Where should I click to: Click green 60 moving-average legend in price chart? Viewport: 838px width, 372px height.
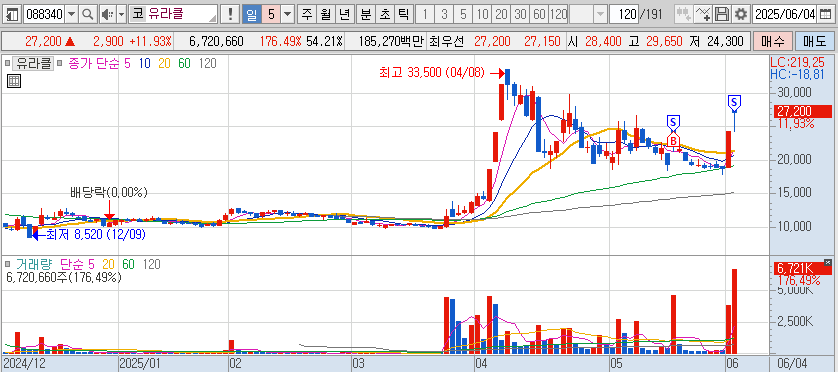[184, 64]
